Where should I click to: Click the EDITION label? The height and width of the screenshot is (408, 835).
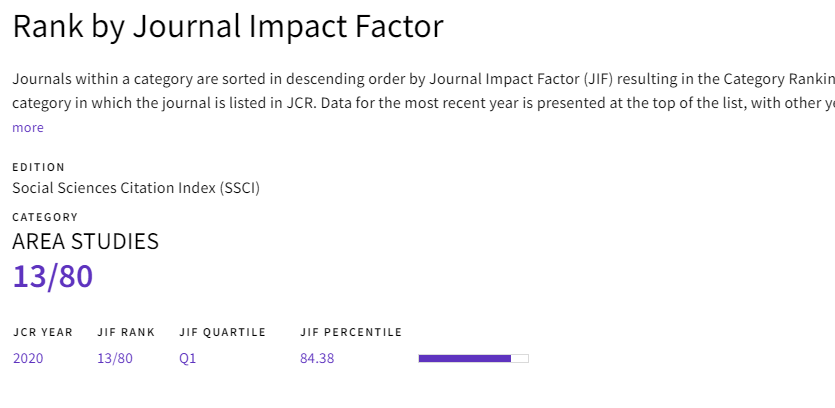tap(38, 167)
